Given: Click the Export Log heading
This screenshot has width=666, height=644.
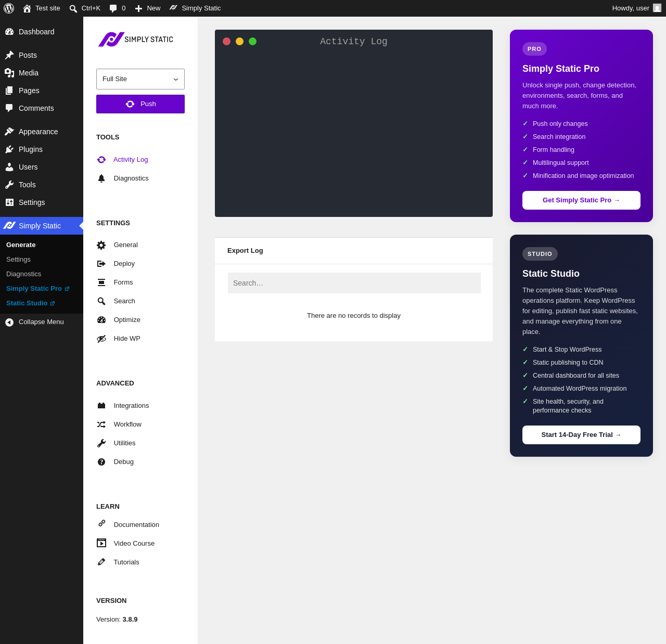Looking at the screenshot, I should [x=245, y=251].
